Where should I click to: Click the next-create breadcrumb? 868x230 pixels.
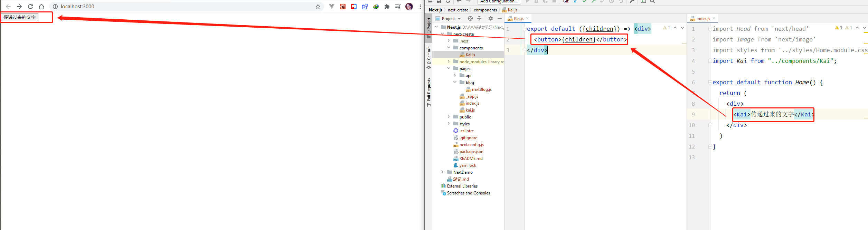coord(458,10)
